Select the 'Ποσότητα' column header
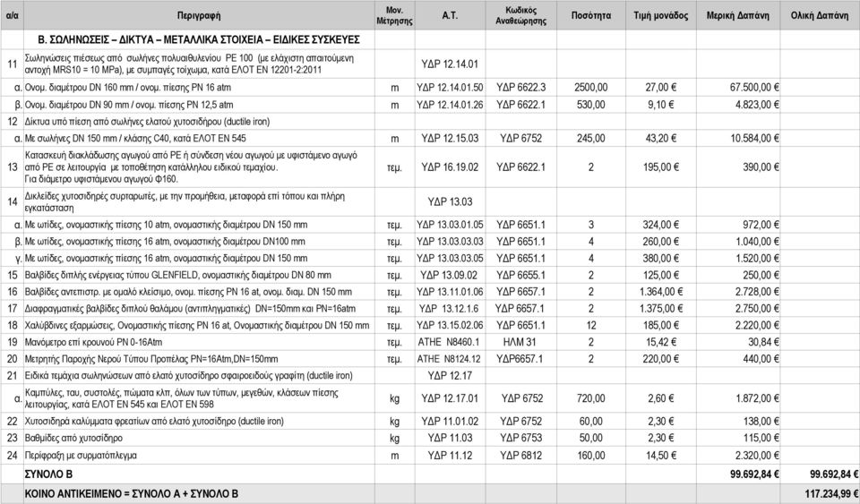This screenshot has height=504, width=860. pyautogui.click(x=590, y=15)
